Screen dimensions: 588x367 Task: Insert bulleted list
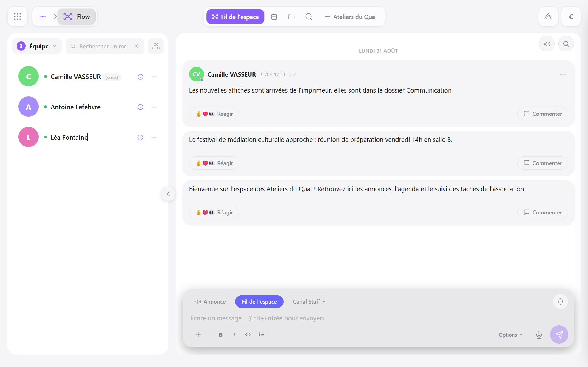(262, 335)
